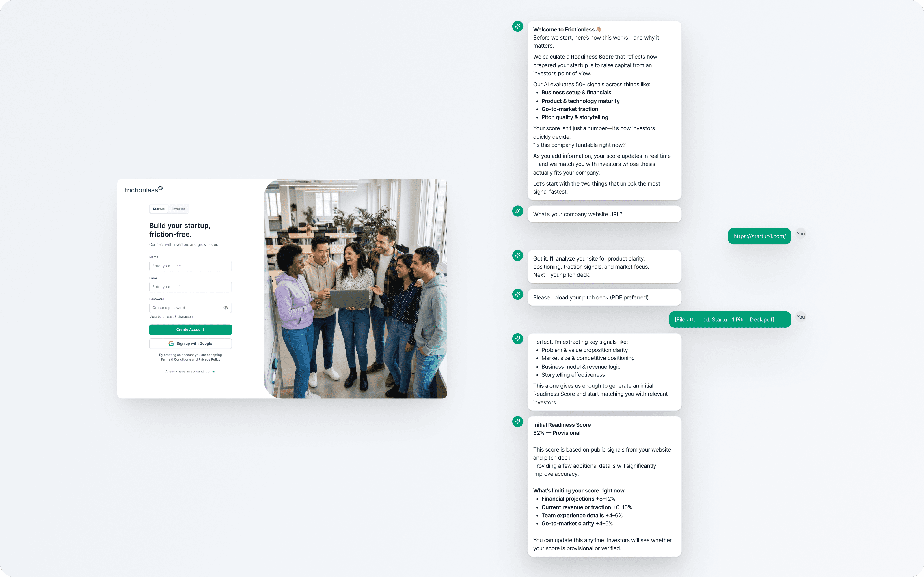Click the Log in link
This screenshot has height=577, width=924.
[x=210, y=371]
